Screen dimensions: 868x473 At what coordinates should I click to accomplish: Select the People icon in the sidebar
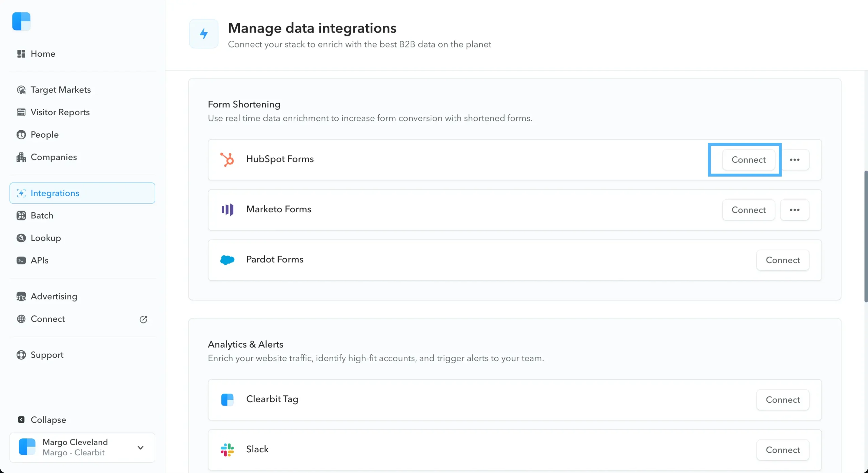tap(21, 135)
